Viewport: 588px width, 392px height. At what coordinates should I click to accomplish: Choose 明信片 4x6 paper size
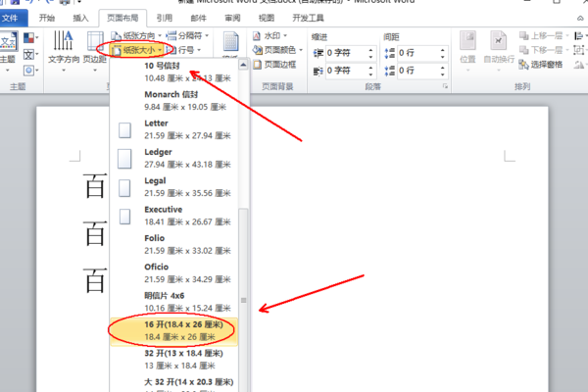point(174,302)
